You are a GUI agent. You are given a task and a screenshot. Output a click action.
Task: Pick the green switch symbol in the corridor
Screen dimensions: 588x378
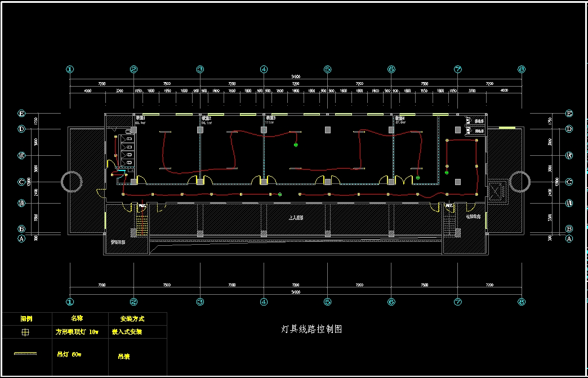tap(280, 194)
